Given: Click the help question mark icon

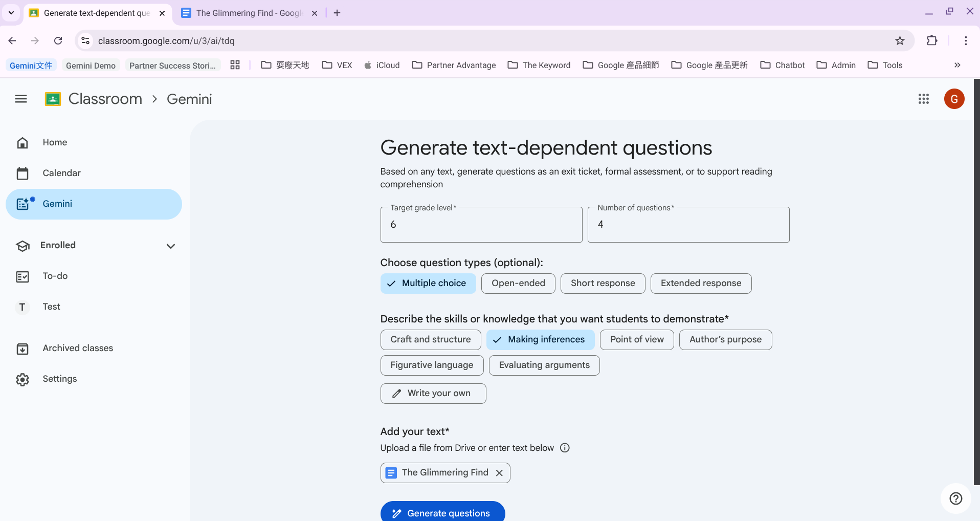Looking at the screenshot, I should pyautogui.click(x=955, y=498).
